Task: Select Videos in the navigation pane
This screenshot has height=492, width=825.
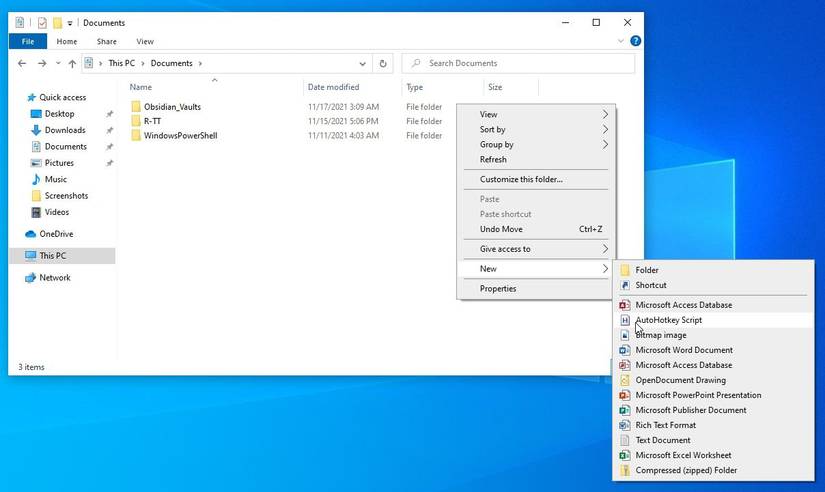Action: 57,212
